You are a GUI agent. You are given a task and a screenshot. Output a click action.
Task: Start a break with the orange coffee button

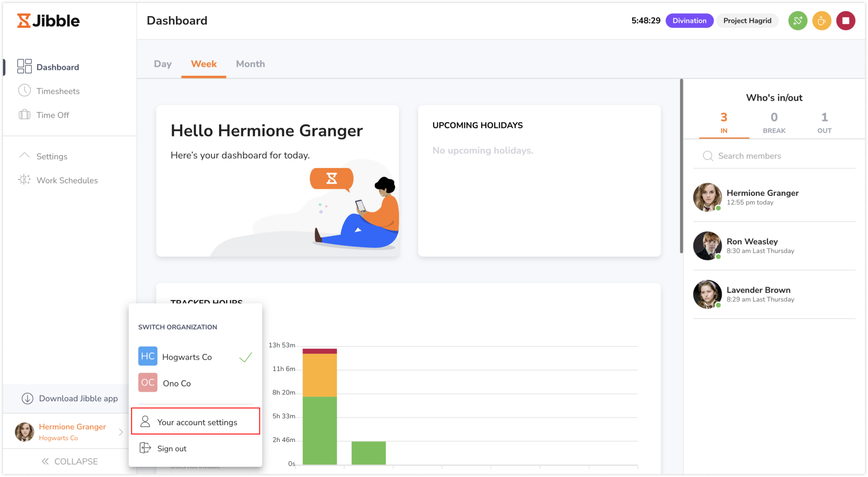(821, 21)
